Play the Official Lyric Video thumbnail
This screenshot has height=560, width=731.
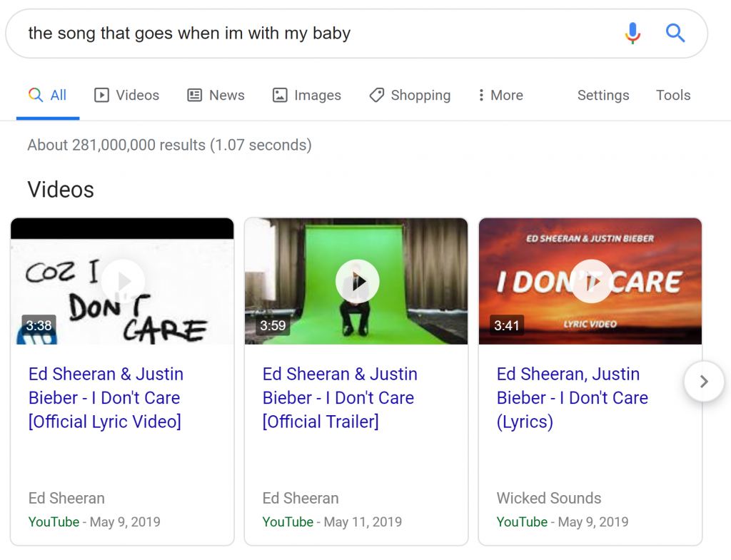click(122, 281)
